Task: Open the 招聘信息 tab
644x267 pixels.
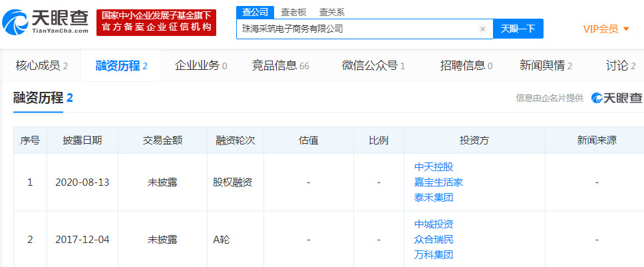Action: pos(466,66)
